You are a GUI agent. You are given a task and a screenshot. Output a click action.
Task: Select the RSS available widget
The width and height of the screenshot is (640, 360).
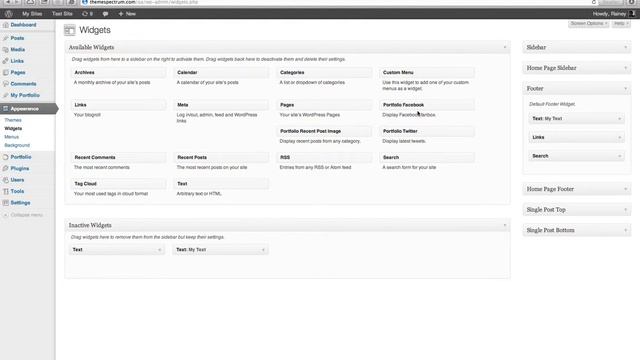pos(324,158)
